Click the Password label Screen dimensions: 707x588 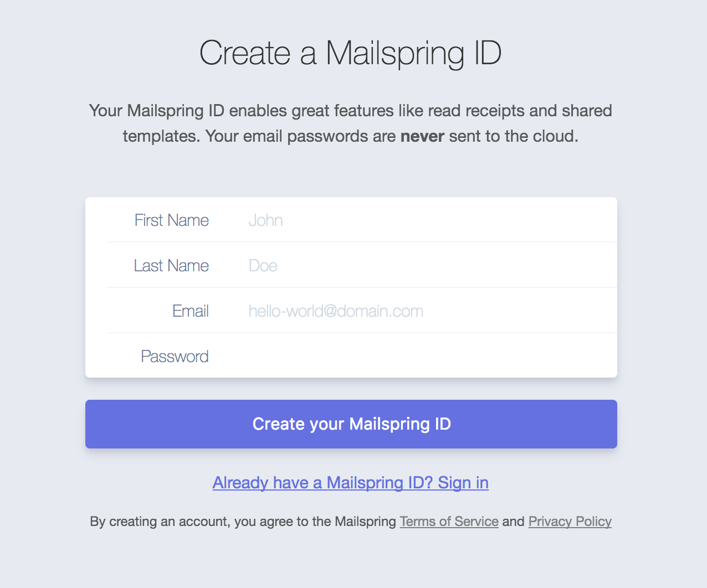pos(175,357)
